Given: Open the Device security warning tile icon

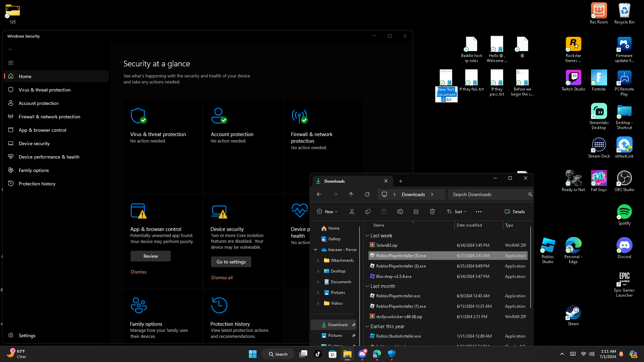Looking at the screenshot, I should click(x=219, y=212).
